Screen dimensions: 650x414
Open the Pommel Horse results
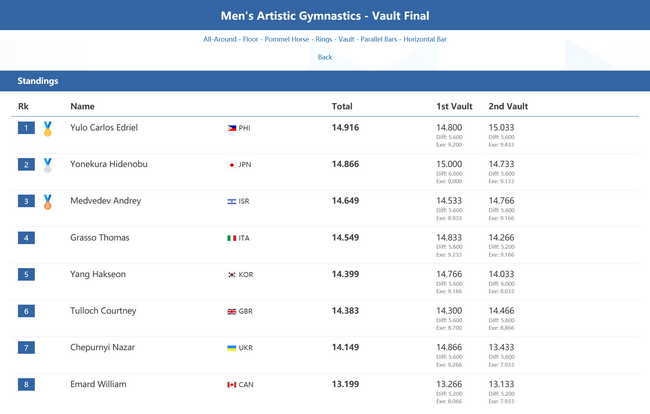pyautogui.click(x=289, y=39)
